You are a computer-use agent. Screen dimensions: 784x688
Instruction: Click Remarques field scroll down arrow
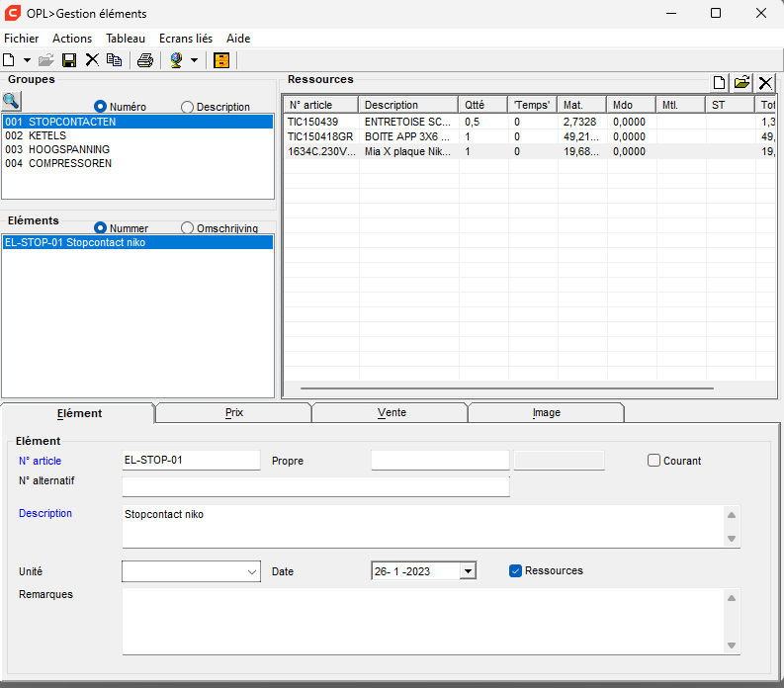pos(732,645)
